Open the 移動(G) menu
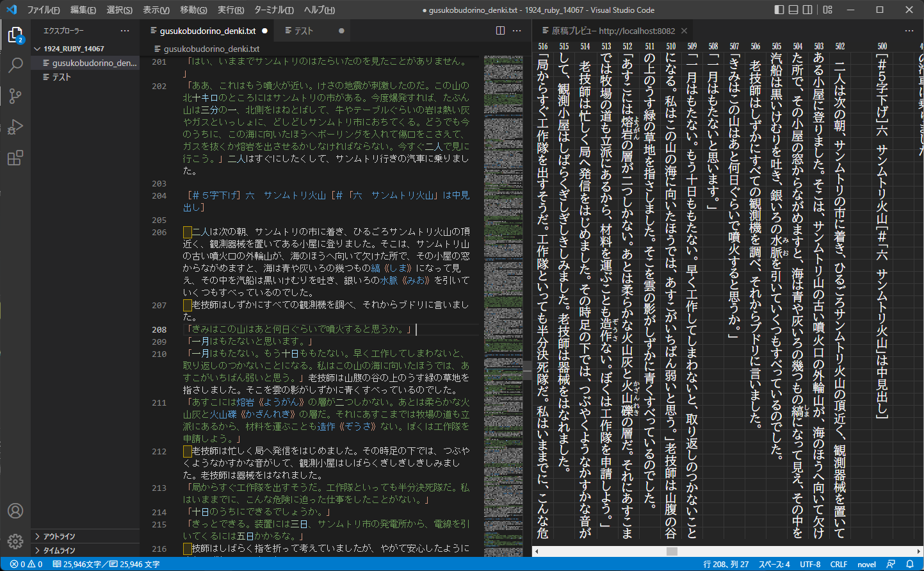Screen dimensions: 924x571 click(193, 10)
